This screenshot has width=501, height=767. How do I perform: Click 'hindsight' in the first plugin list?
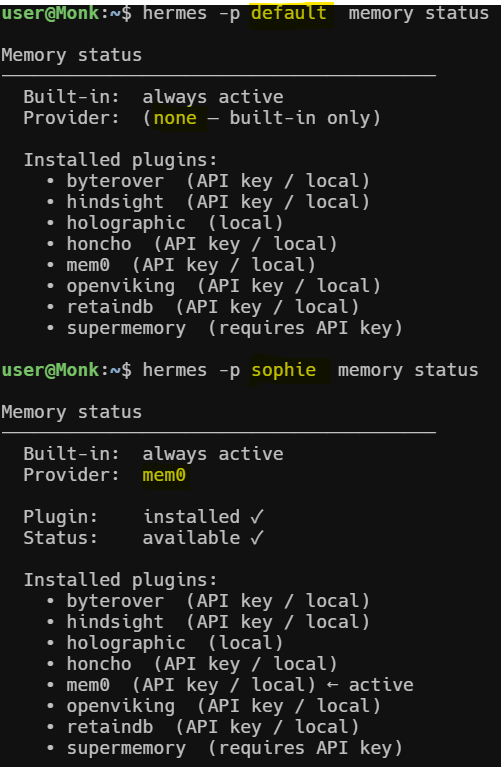(115, 202)
